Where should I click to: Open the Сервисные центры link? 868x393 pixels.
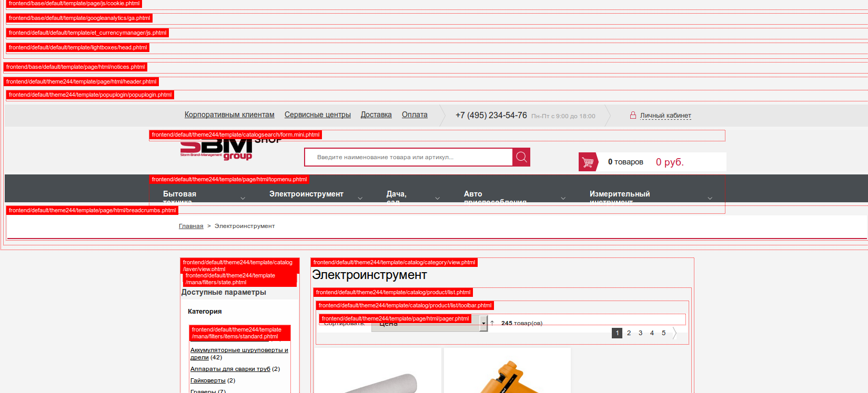pyautogui.click(x=318, y=115)
